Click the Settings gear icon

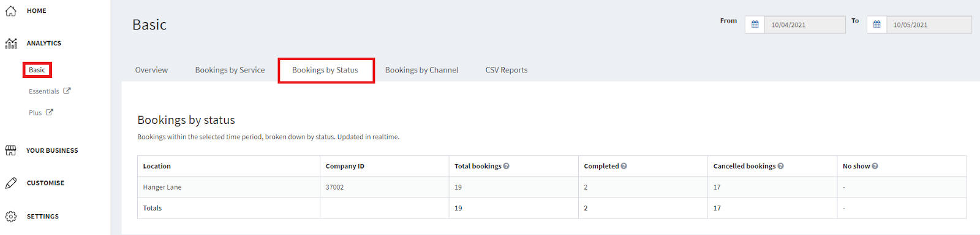pos(11,217)
